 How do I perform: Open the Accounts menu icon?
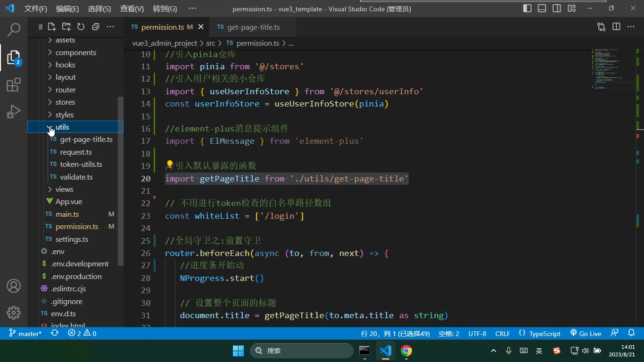14,286
